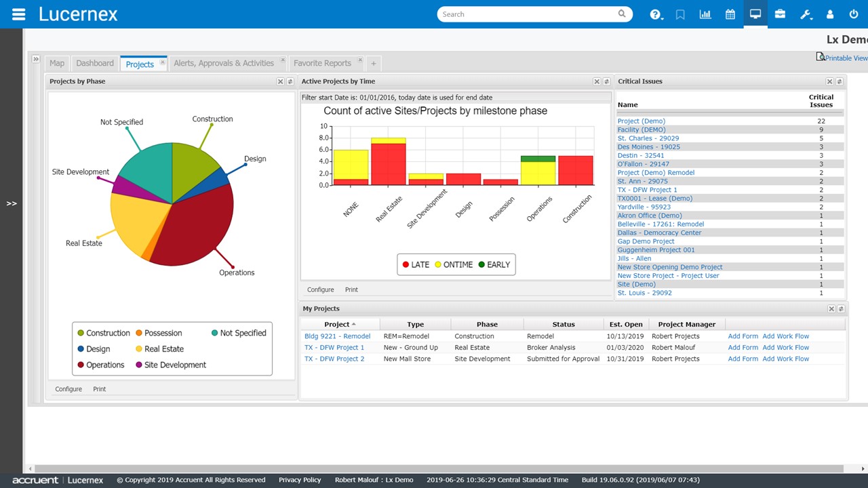
Task: Toggle Design in the pie legend
Action: [x=94, y=349]
